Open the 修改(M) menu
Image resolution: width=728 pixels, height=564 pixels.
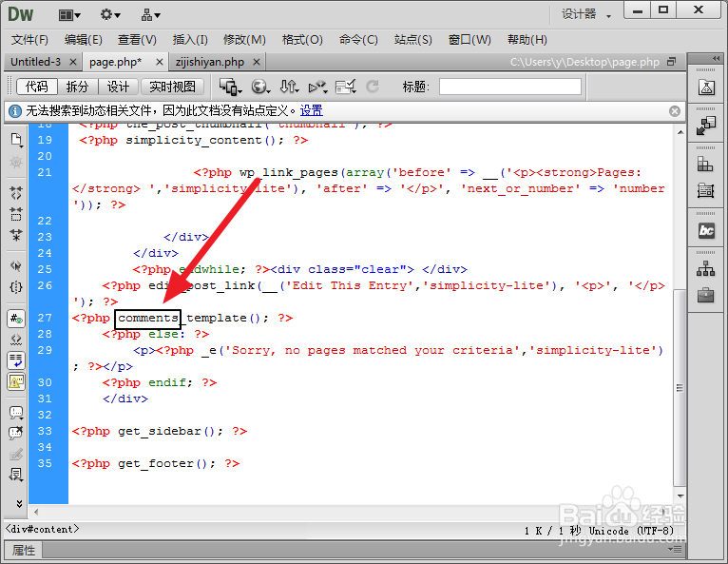[x=244, y=40]
